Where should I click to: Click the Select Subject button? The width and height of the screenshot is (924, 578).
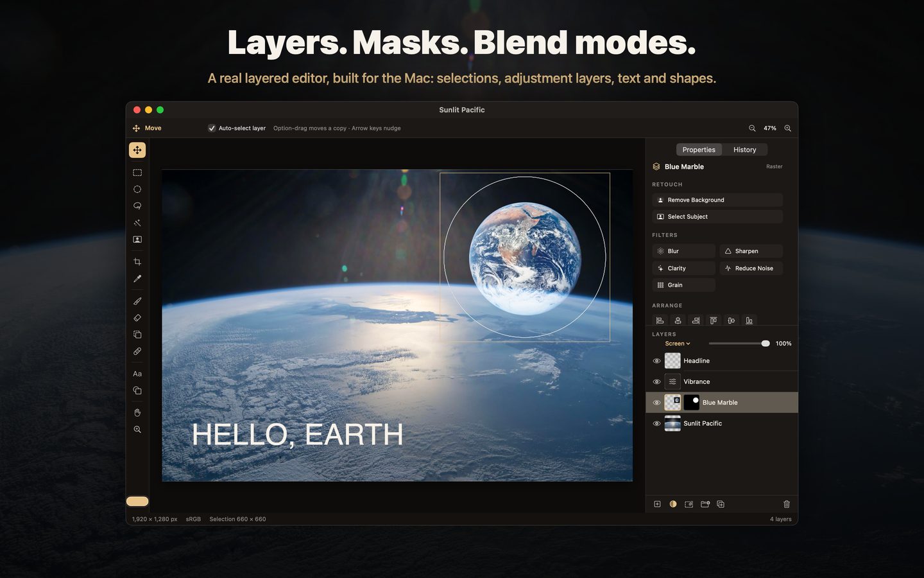[717, 216]
